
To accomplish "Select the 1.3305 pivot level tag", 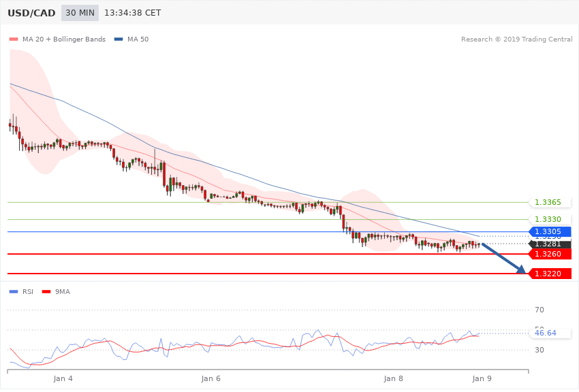I will coord(550,231).
